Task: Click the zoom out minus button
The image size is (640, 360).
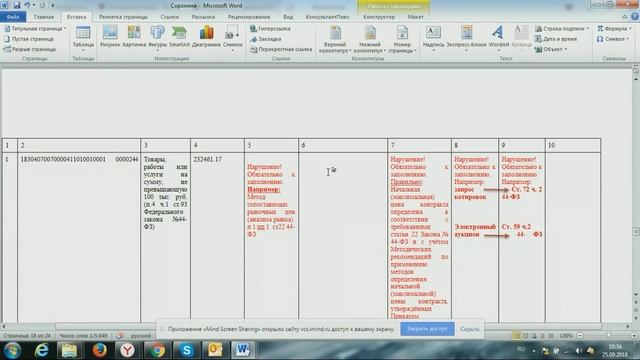Action: (580, 336)
